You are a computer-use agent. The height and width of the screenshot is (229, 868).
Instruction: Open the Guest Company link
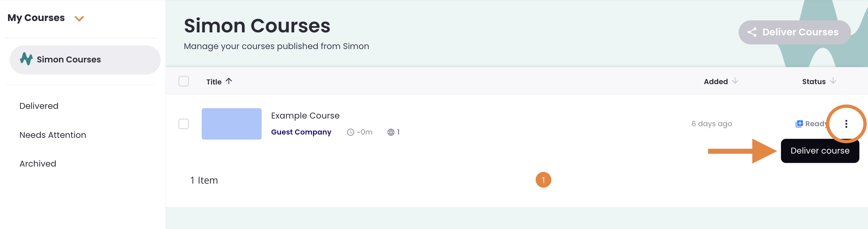click(x=301, y=132)
